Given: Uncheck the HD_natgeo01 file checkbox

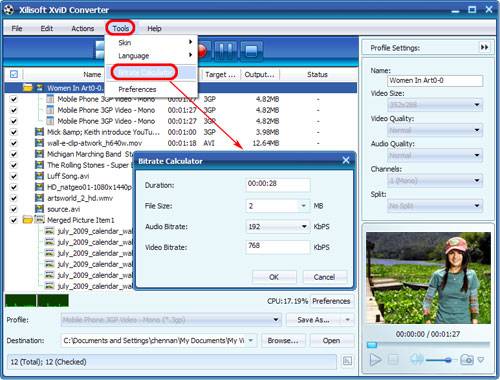Looking at the screenshot, I should [x=14, y=187].
